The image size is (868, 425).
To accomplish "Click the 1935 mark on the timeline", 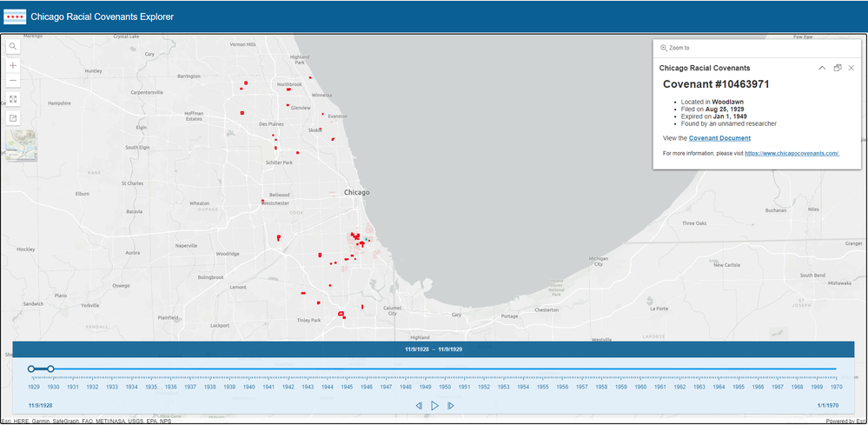I will coord(151,387).
